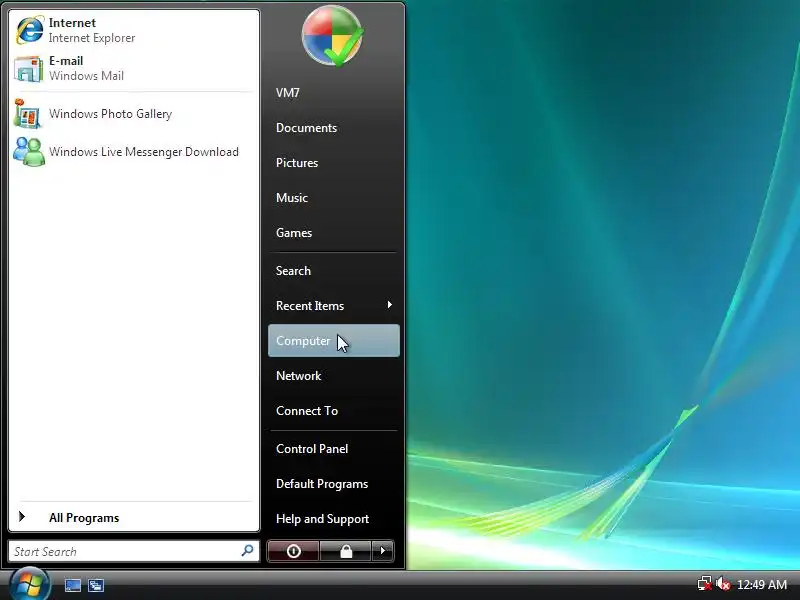800x600 pixels.
Task: Click the Start orb button
Action: (30, 585)
